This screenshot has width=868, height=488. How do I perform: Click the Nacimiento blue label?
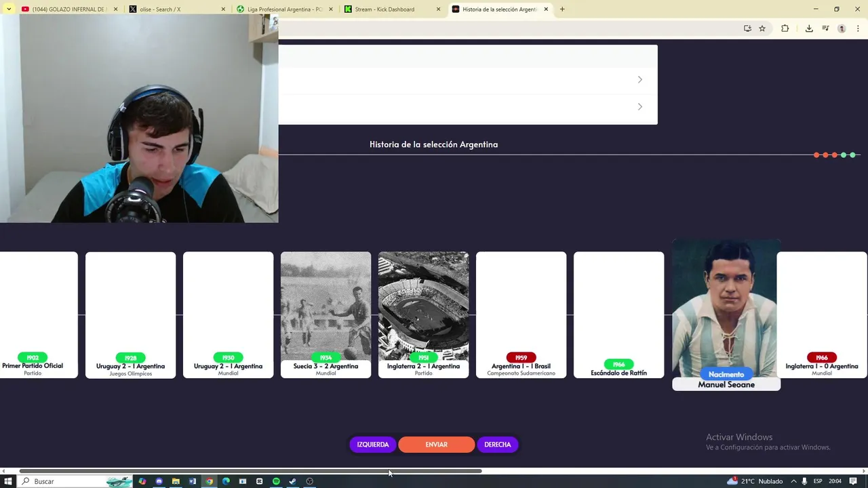coord(726,374)
